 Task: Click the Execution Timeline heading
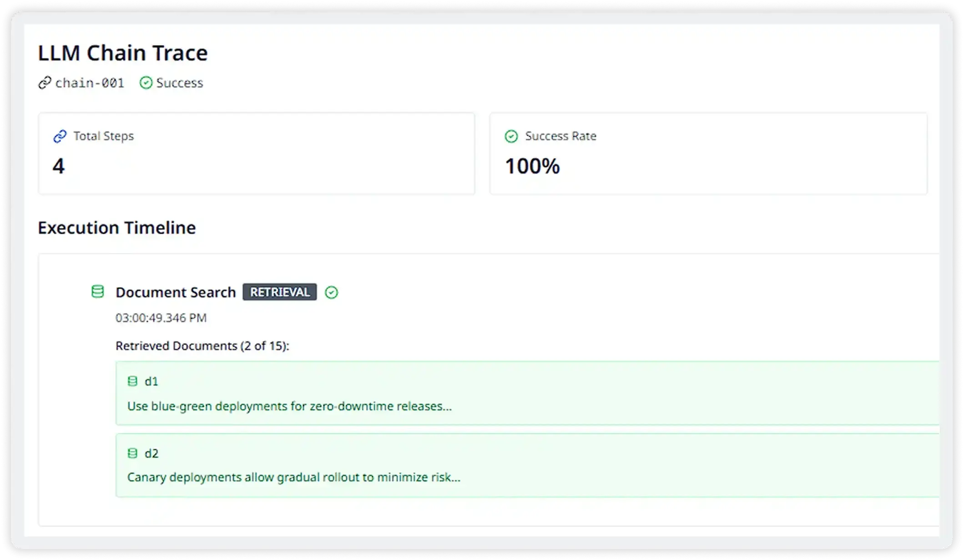(117, 228)
